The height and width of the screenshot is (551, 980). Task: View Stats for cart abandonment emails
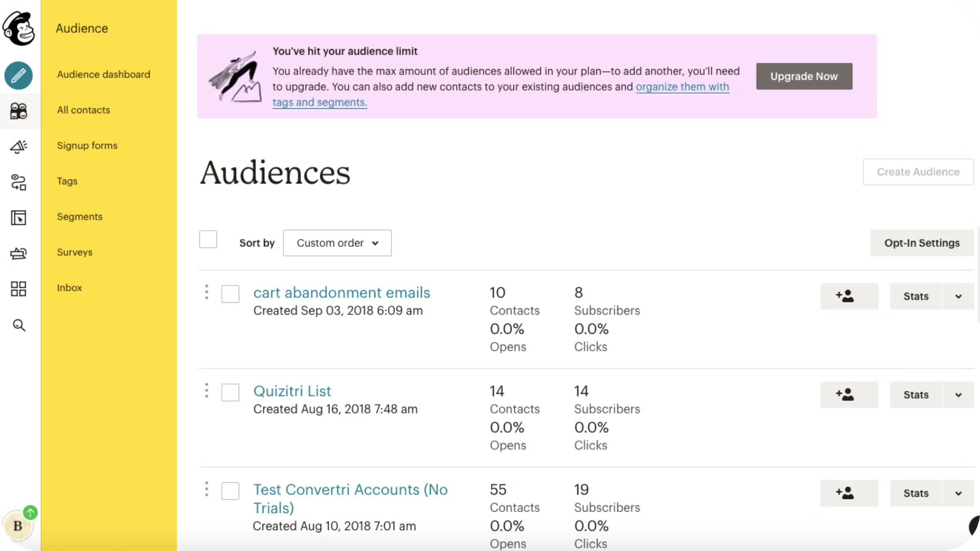pos(916,296)
